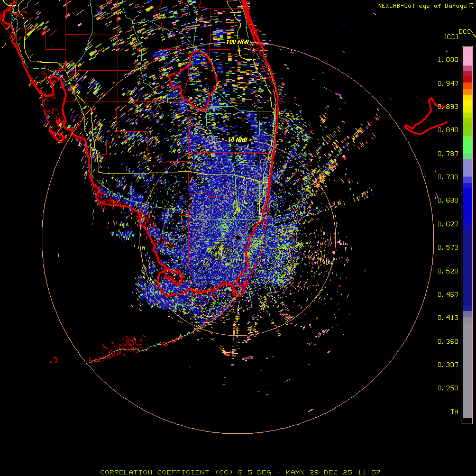Click the 50 NMI range ring label

[x=237, y=140]
